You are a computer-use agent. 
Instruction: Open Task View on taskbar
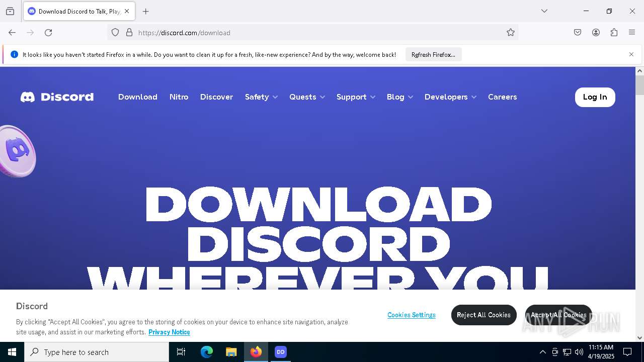(x=181, y=352)
